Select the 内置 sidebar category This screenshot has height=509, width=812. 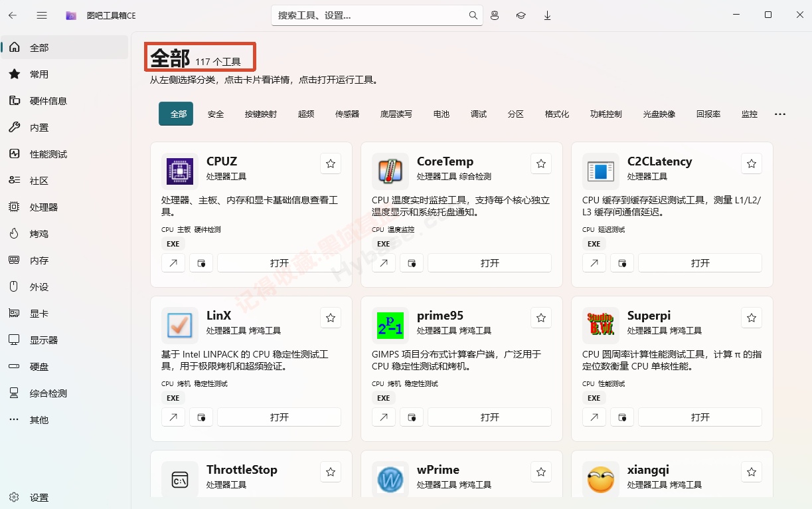coord(65,128)
